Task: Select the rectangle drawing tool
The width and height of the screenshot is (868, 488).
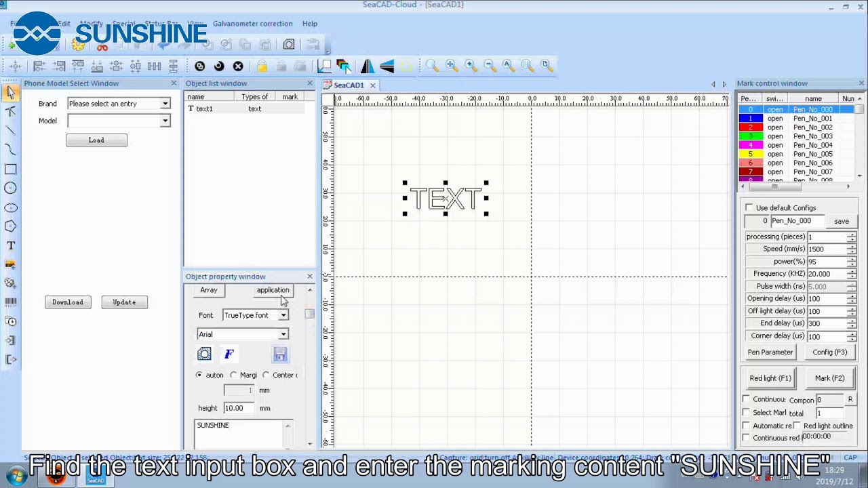Action: [x=11, y=169]
